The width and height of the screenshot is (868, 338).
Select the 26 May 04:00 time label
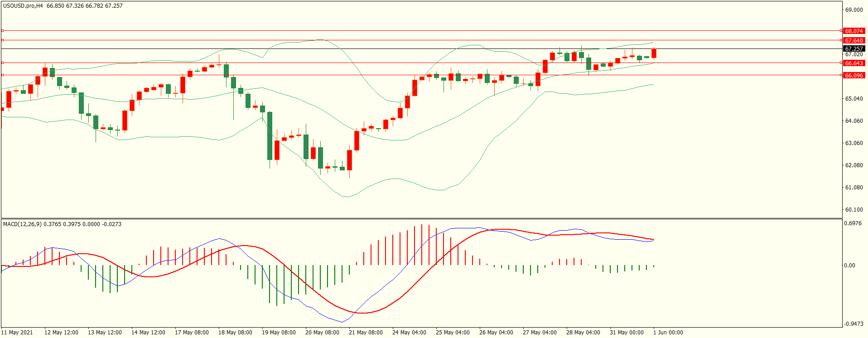pos(496,333)
